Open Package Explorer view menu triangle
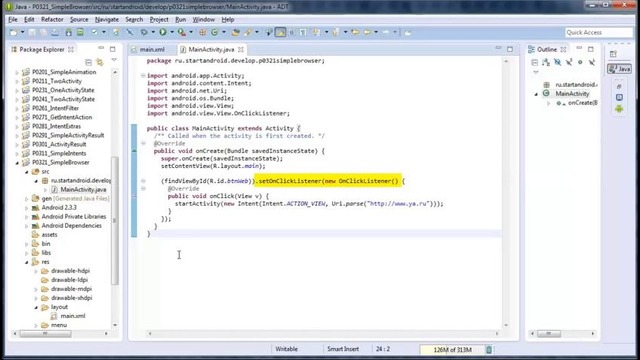 click(x=114, y=60)
